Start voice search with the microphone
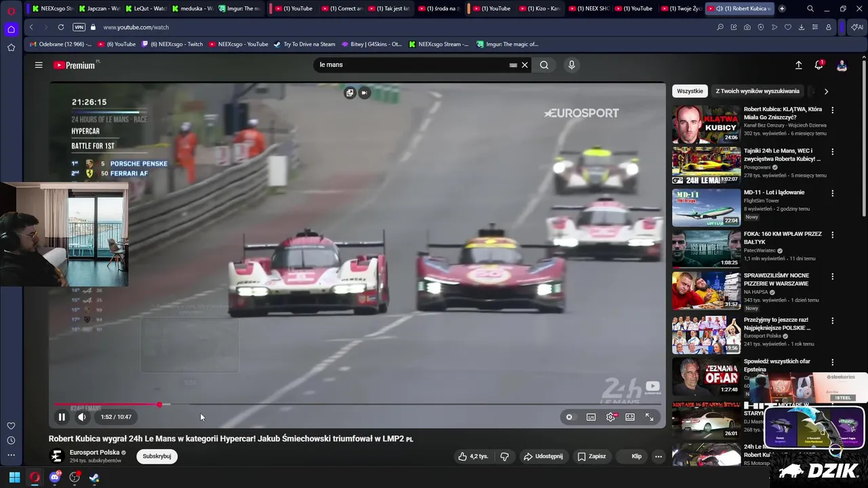The image size is (868, 488). point(572,65)
